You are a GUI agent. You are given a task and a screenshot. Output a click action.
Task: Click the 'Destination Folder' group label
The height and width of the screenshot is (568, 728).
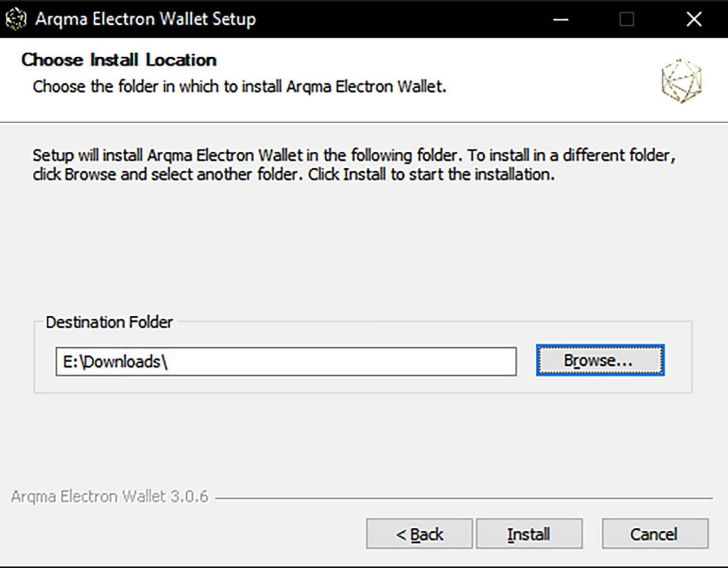pyautogui.click(x=109, y=322)
